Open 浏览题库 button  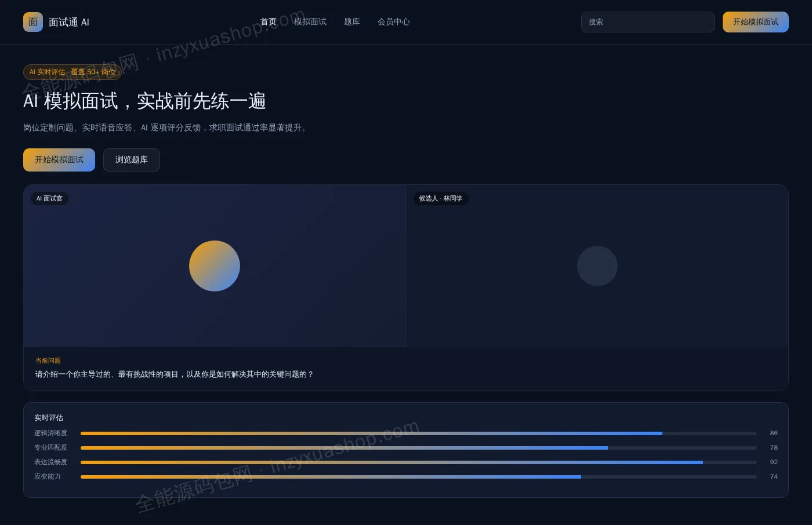132,160
